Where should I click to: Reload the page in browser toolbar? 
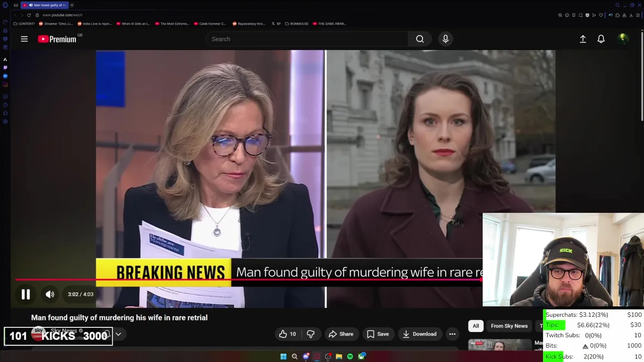[x=29, y=15]
